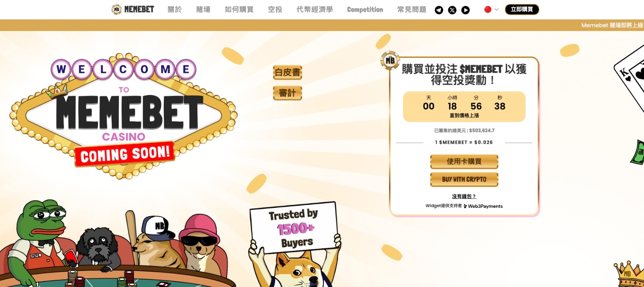
Task: Click the 沒有錢包？ link
Action: point(464,197)
